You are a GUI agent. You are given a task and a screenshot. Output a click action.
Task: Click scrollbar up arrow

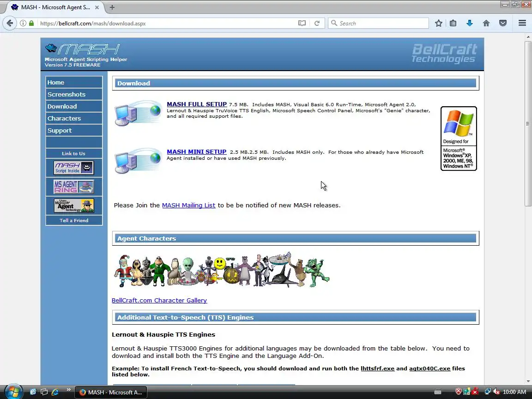[x=528, y=36]
